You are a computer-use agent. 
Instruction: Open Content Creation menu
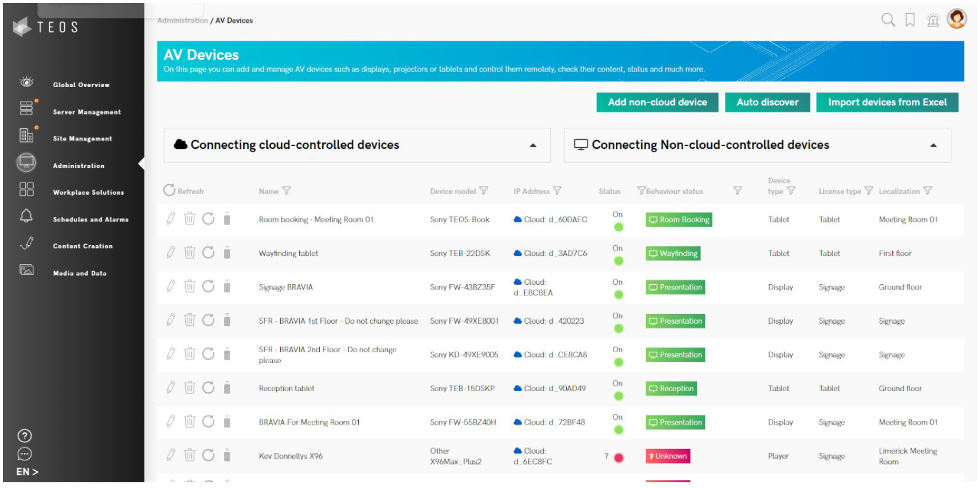point(83,246)
